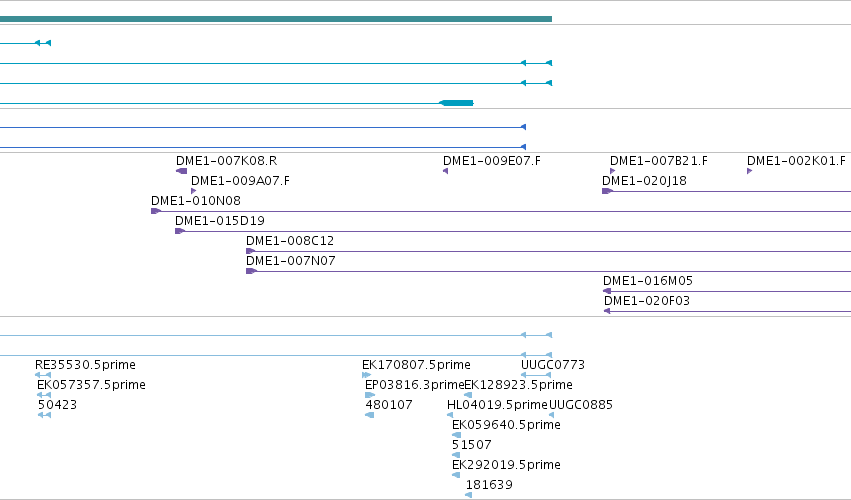
Task: Select the EK059640.5prime EST marker
Action: click(456, 435)
